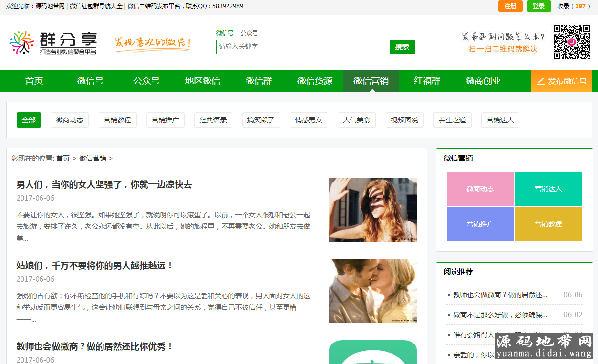Select the 全部 category filter
Image resolution: width=598 pixels, height=364 pixels.
pos(29,120)
